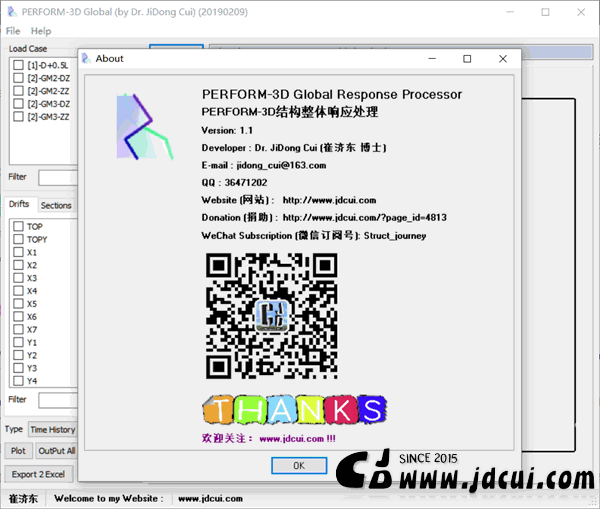This screenshot has height=509, width=600.
Task: Open the Type dropdown showing Time History
Action: [x=52, y=429]
